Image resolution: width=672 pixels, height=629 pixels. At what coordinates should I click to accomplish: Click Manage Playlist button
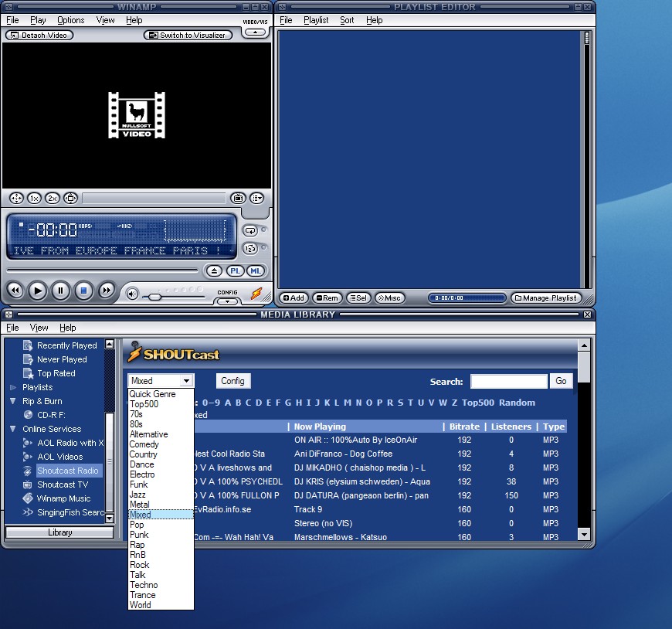pos(545,298)
